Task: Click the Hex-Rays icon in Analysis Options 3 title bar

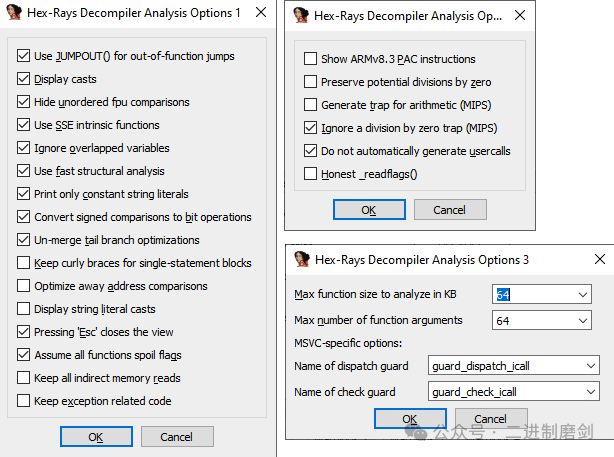Action: tap(302, 259)
